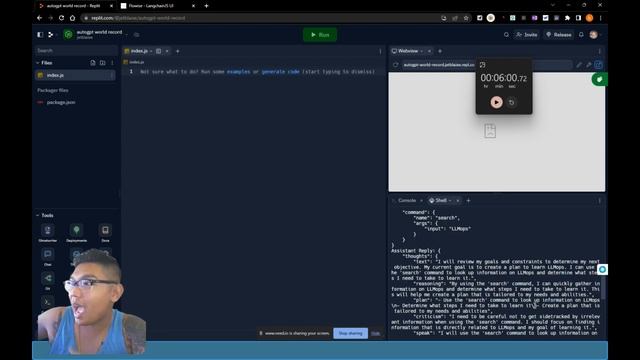Click the Hide button on sharing bar
Screen dimensions: 640x360
376,333
